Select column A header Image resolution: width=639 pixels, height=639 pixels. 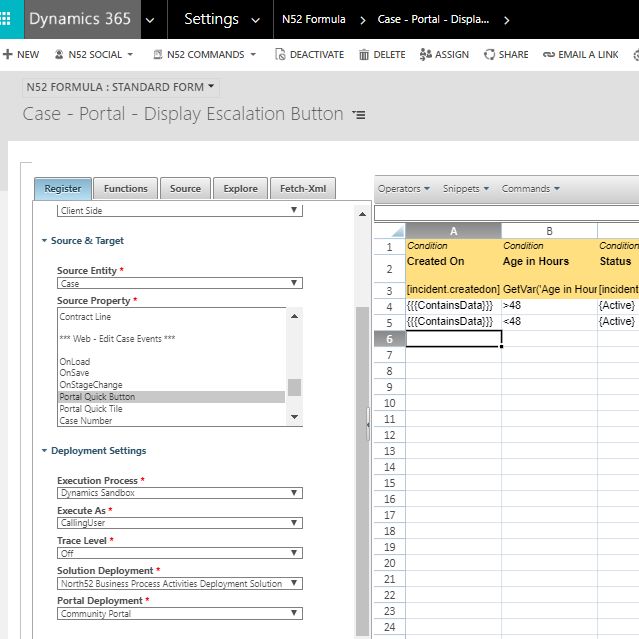pos(453,231)
